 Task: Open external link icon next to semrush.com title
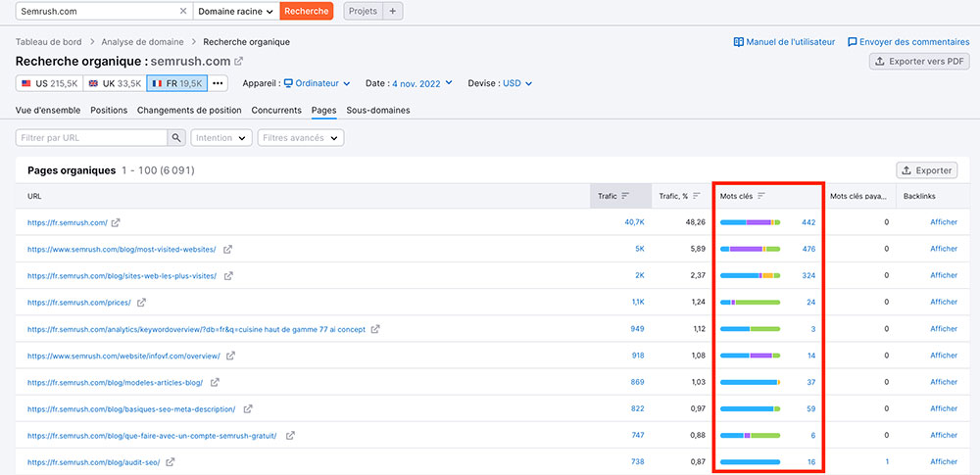tap(238, 62)
